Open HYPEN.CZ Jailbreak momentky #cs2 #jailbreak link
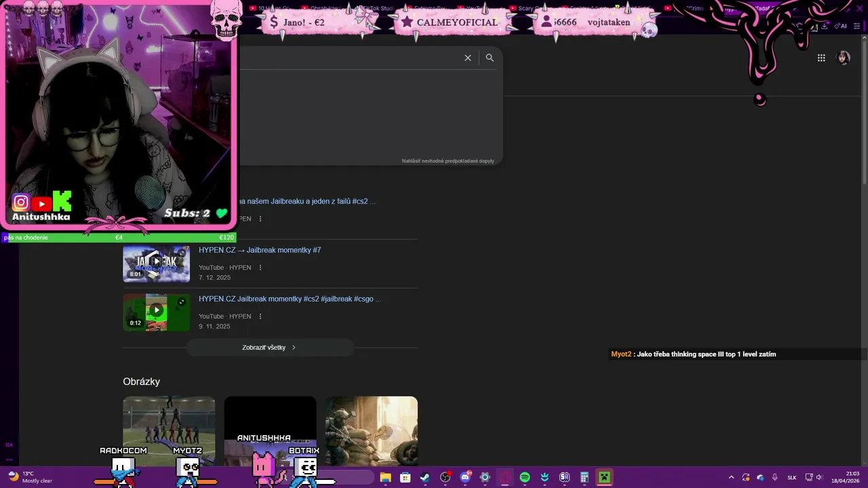Image resolution: width=868 pixels, height=488 pixels. tap(290, 299)
